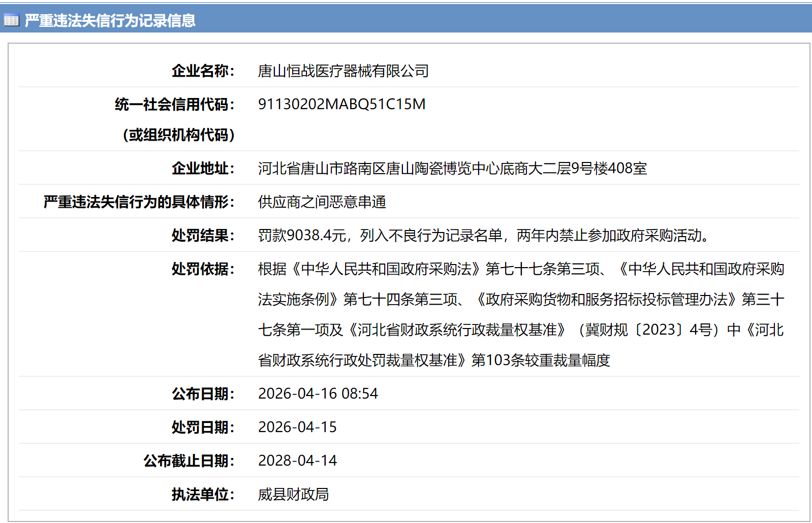Click the 执法单位 label
812x523 pixels.
(x=203, y=494)
